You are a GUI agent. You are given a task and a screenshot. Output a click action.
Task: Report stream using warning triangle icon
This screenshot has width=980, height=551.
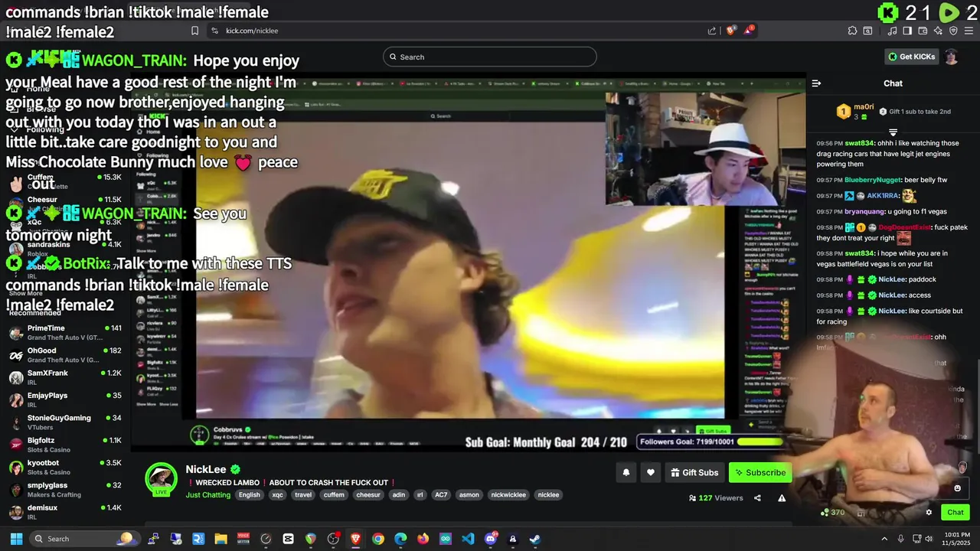pos(782,497)
